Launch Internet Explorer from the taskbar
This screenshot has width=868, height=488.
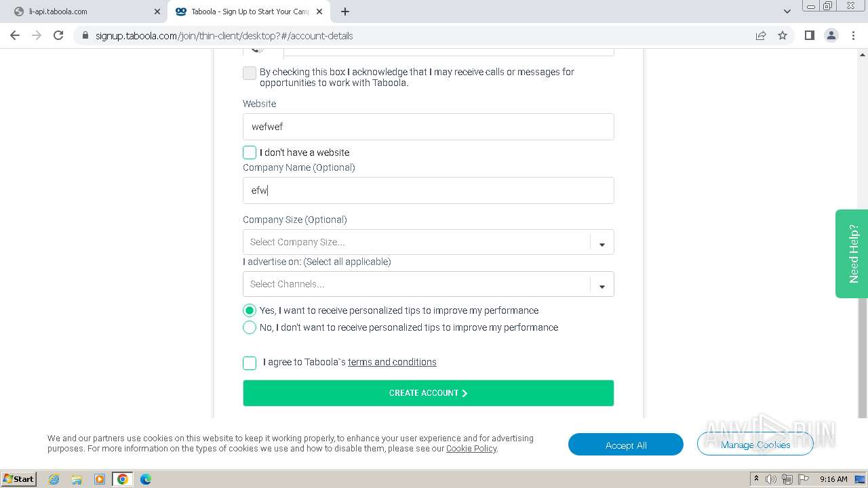tap(54, 479)
